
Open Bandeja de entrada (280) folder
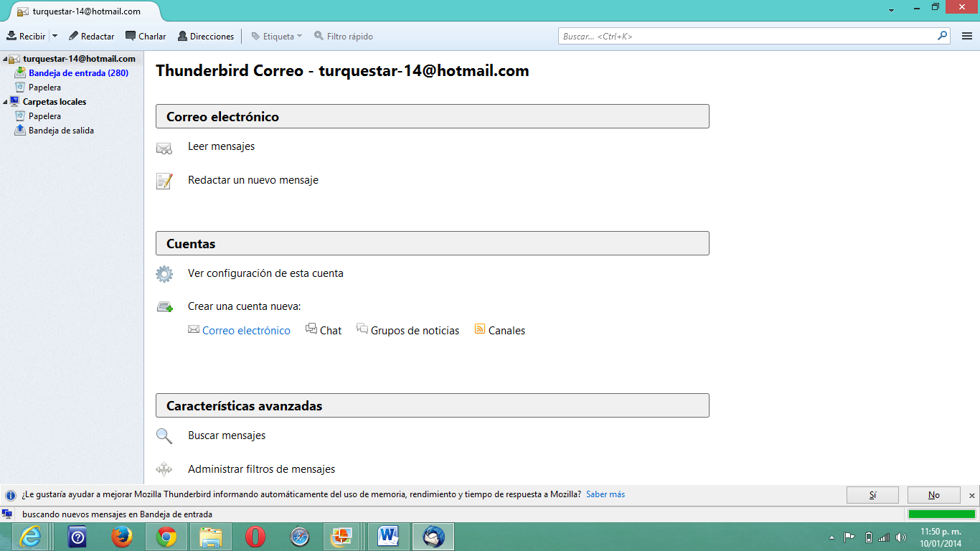(x=78, y=73)
